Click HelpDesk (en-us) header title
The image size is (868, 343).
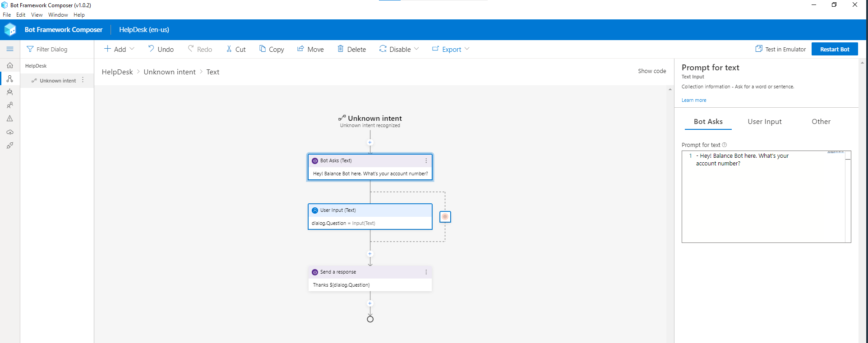pyautogui.click(x=144, y=30)
